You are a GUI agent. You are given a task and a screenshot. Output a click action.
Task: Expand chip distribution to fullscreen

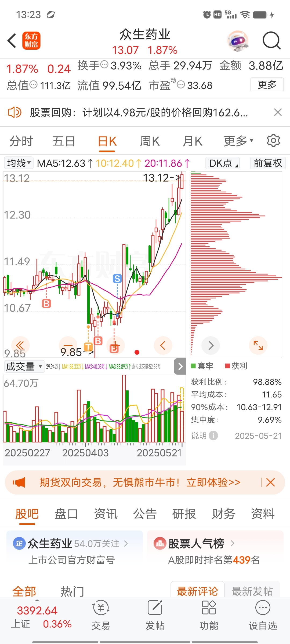coord(258,346)
